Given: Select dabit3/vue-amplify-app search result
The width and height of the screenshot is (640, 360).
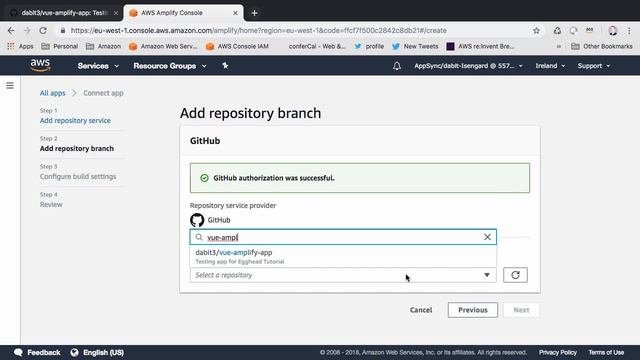Looking at the screenshot, I should click(343, 257).
